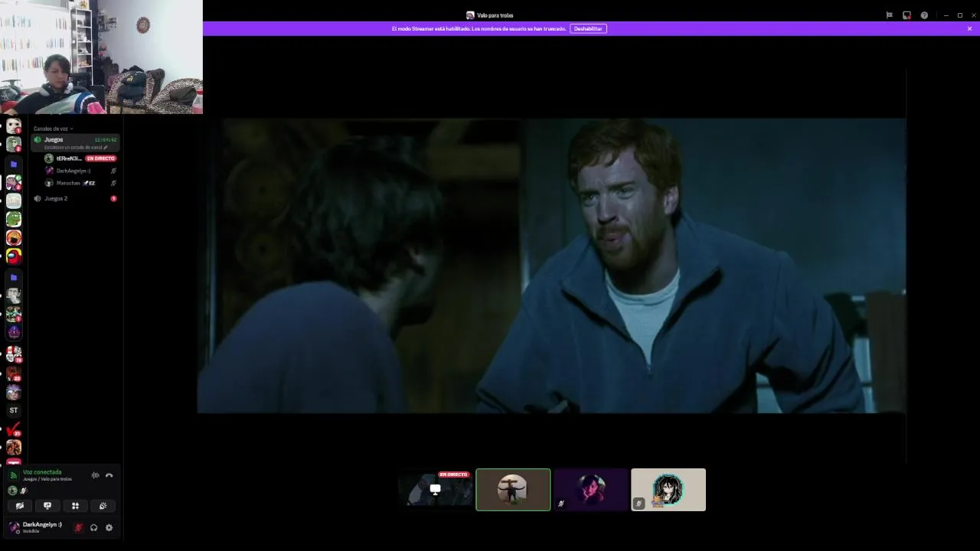The height and width of the screenshot is (551, 980).
Task: Select the Juegos 2 voice channel
Action: point(75,198)
